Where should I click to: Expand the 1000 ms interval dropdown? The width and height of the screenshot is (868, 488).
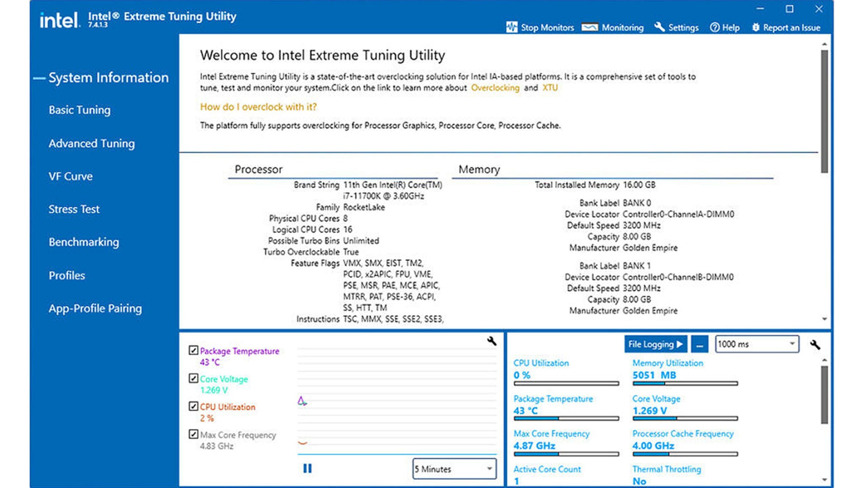757,344
